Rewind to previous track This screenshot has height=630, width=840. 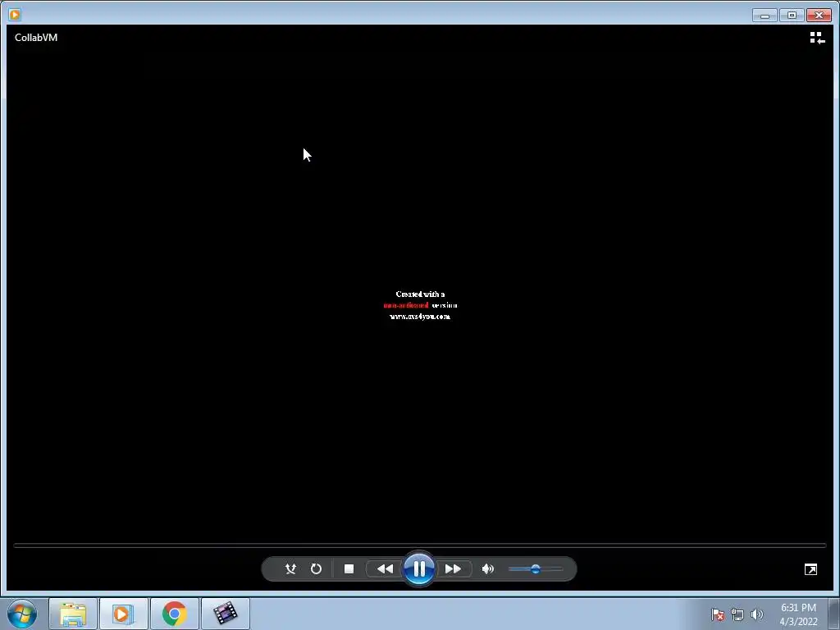coord(385,569)
